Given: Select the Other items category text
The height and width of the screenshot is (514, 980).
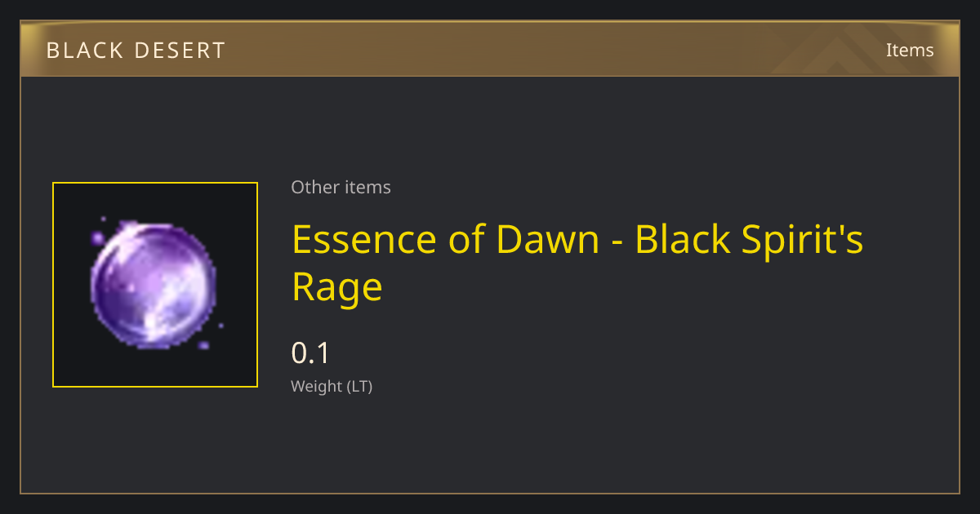Looking at the screenshot, I should pos(341,187).
